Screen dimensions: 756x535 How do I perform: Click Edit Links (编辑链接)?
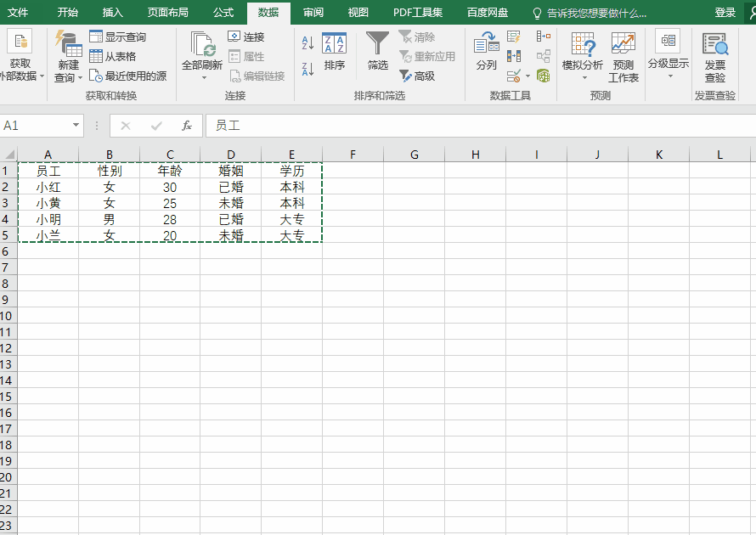[257, 76]
